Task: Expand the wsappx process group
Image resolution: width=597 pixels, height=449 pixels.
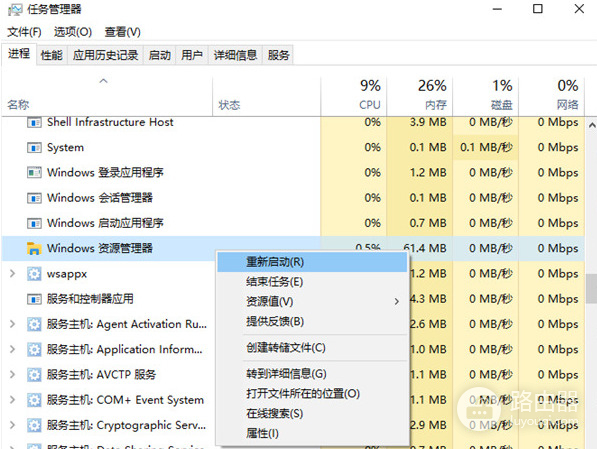Action: click(12, 273)
